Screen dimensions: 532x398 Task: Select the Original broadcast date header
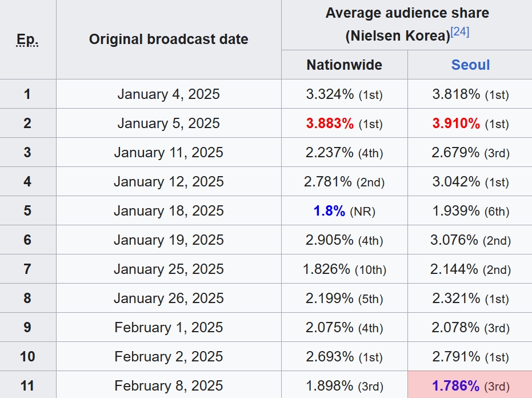pos(169,39)
